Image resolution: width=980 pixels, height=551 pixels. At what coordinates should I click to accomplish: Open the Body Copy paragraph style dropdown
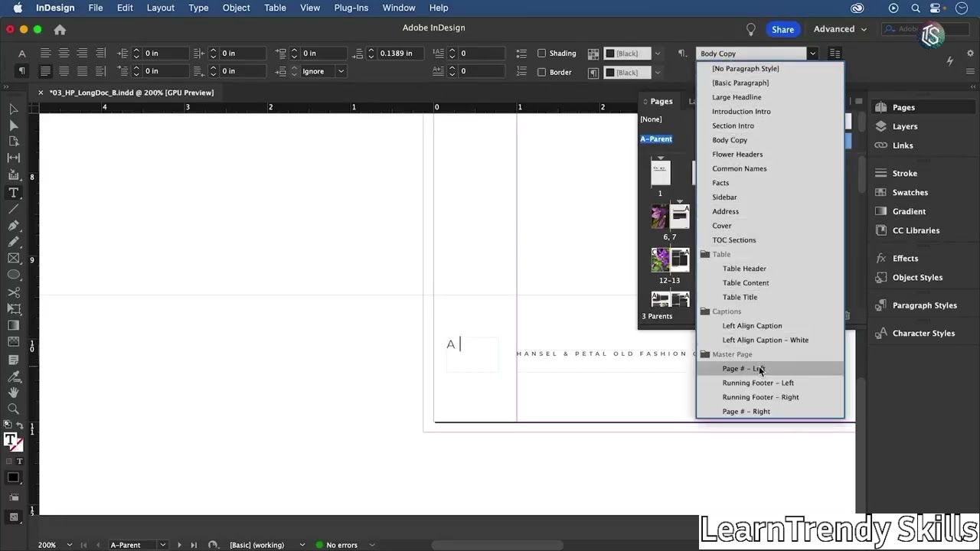(x=812, y=54)
